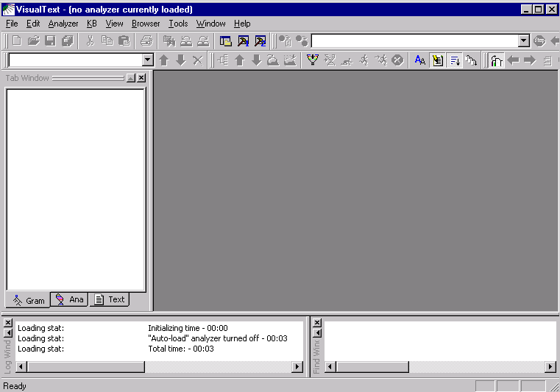560x392 pixels.
Task: Click the Open folder icon
Action: 33,40
